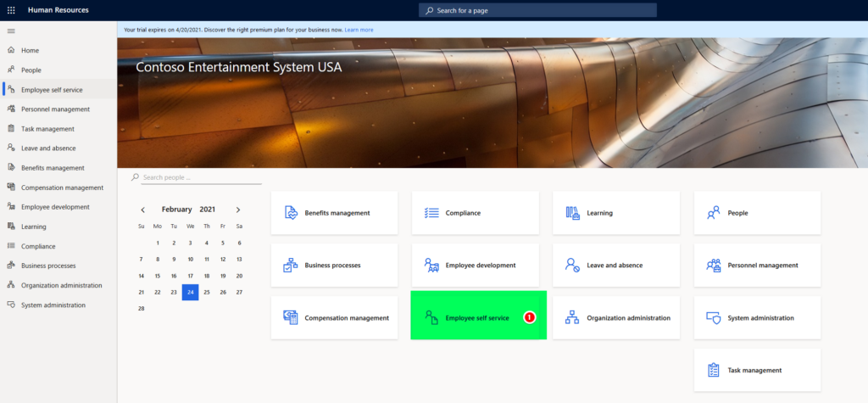
Task: Select February 14 in calendar
Action: [x=142, y=276]
